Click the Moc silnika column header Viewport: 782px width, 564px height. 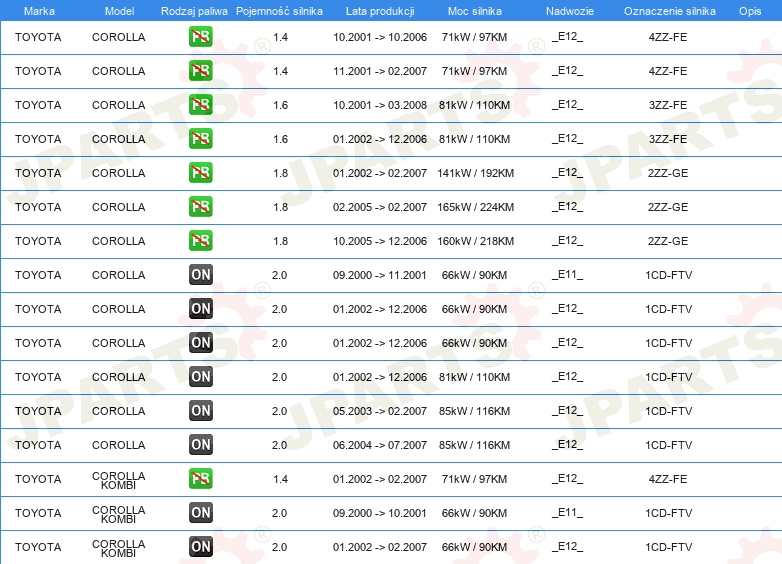tap(475, 11)
